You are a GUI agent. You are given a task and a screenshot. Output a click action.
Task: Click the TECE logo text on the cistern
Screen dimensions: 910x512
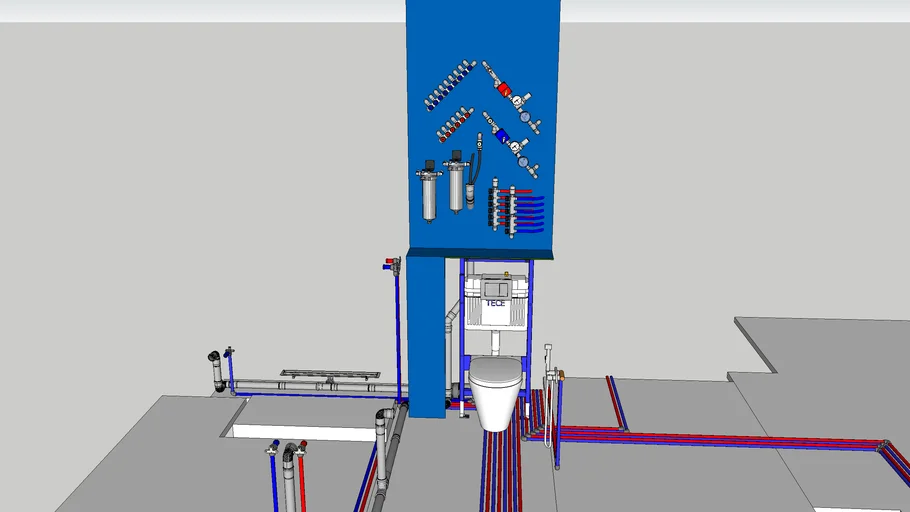497,304
